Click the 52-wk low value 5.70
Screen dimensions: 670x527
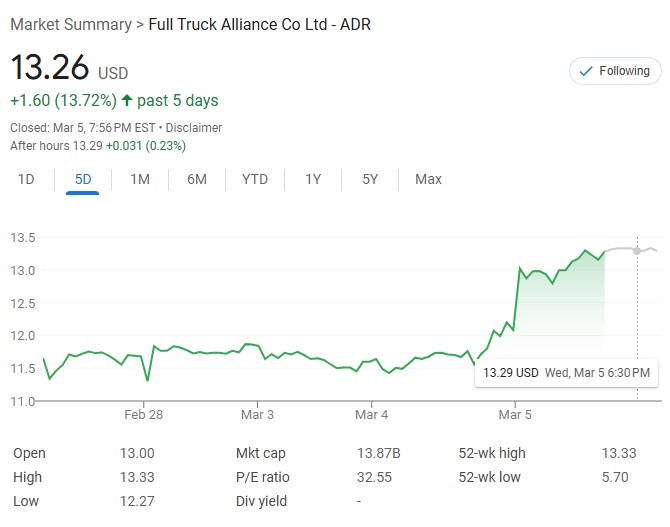click(615, 477)
